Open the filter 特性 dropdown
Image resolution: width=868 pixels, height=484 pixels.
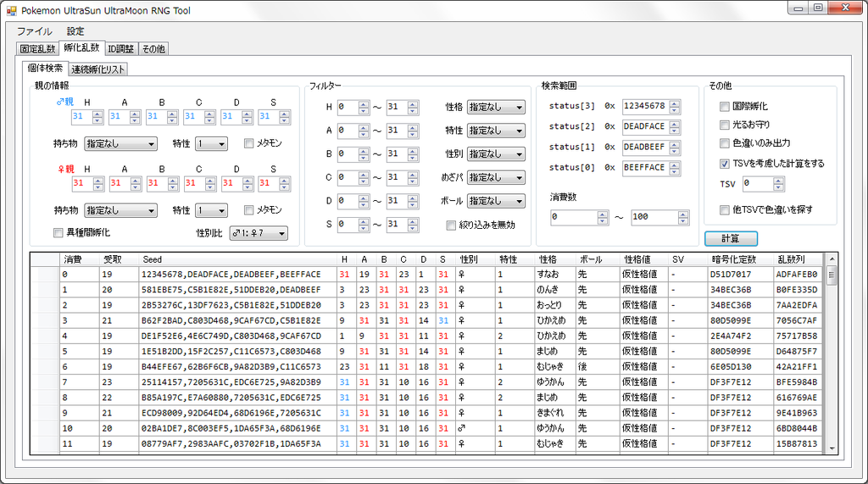point(496,131)
